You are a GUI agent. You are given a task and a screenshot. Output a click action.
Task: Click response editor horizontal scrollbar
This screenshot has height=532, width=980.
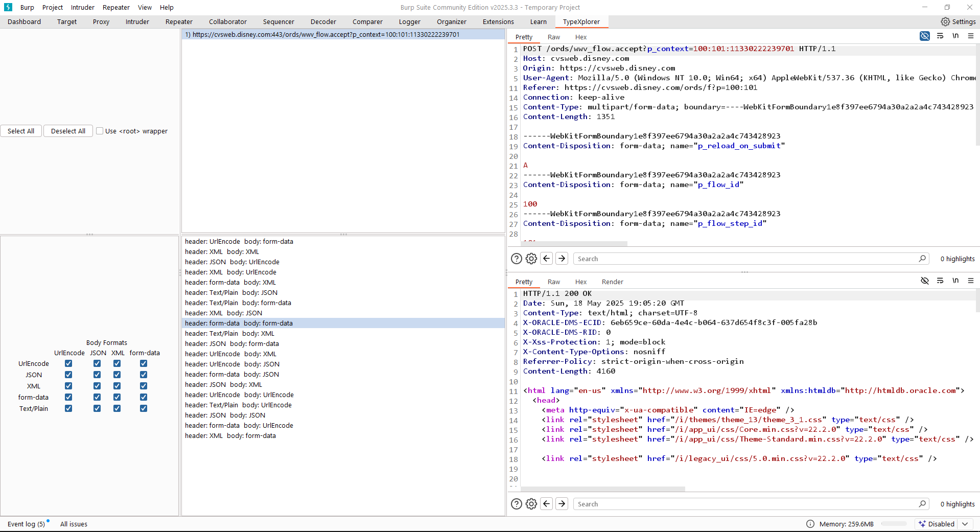603,489
